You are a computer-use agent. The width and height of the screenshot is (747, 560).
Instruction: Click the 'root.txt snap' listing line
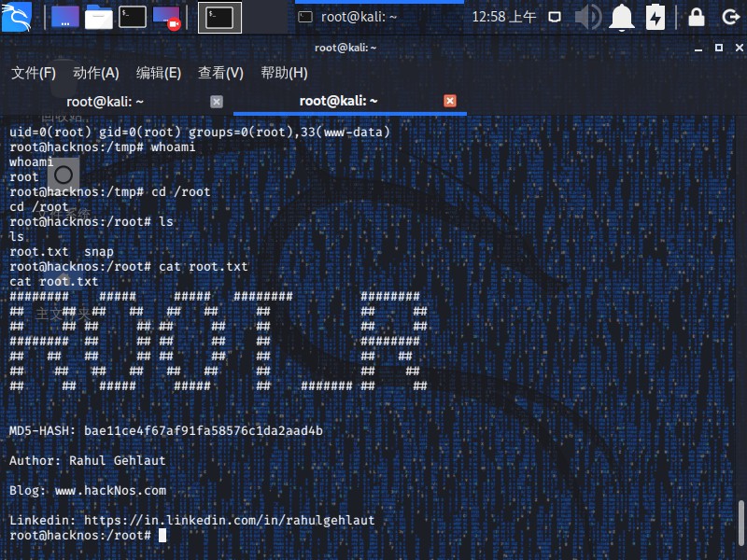click(x=62, y=251)
